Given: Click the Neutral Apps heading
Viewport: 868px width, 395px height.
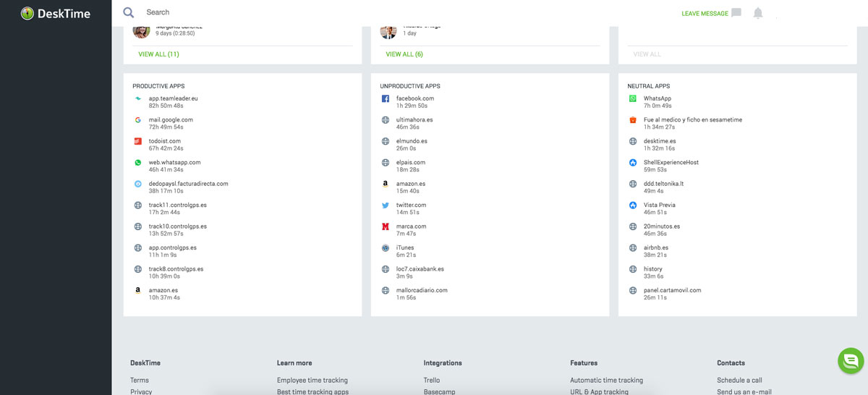Looking at the screenshot, I should [649, 86].
